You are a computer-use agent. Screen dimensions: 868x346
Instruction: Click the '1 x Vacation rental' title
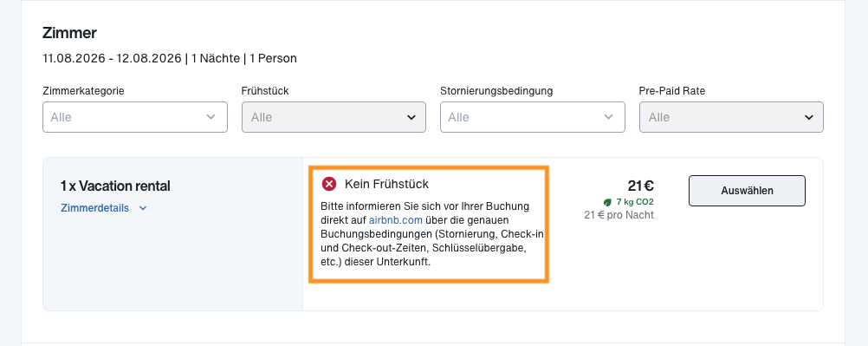tap(115, 186)
